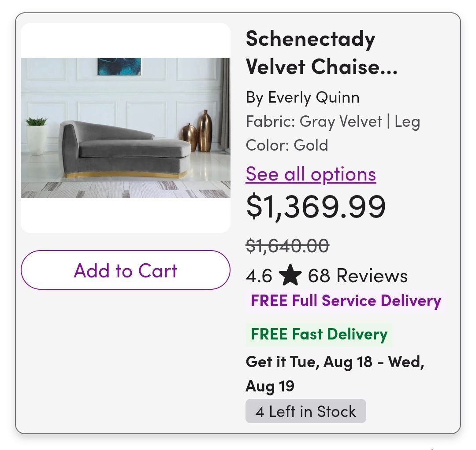This screenshot has height=450, width=476.
Task: Click the $1,369.99 sale price
Action: point(316,207)
